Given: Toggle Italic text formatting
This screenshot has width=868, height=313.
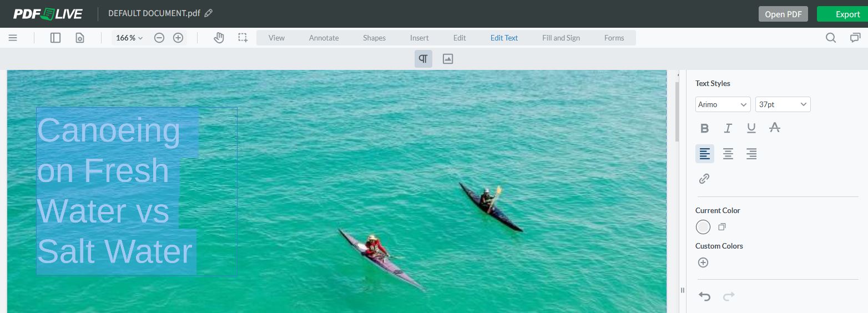Looking at the screenshot, I should click(x=728, y=128).
